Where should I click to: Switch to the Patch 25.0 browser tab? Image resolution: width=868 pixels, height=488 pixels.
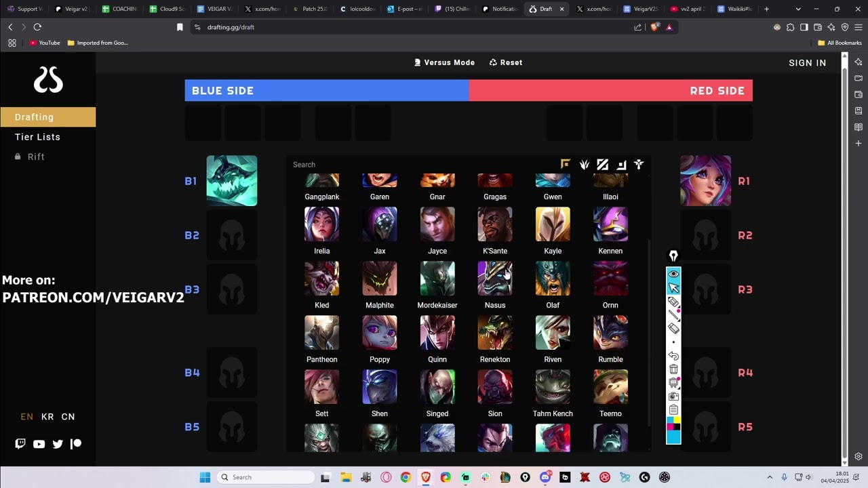(311, 9)
